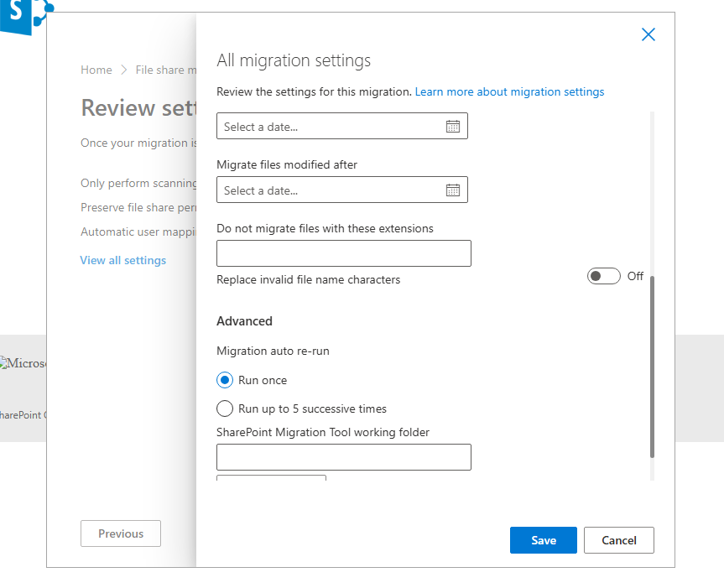Click the broken Microsoft image in footer
The height and width of the screenshot is (588, 724).
point(23,363)
